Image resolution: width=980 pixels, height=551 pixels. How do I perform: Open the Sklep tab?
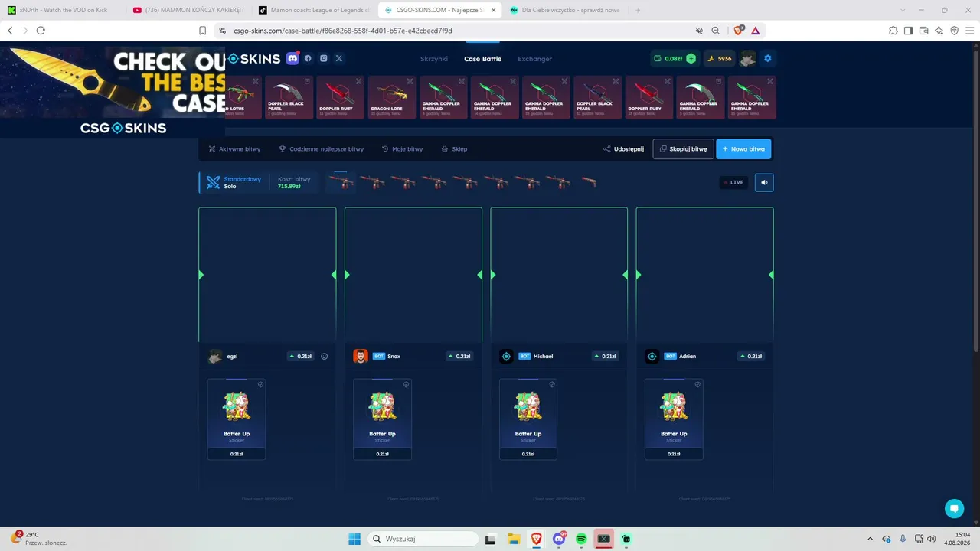[x=454, y=149]
